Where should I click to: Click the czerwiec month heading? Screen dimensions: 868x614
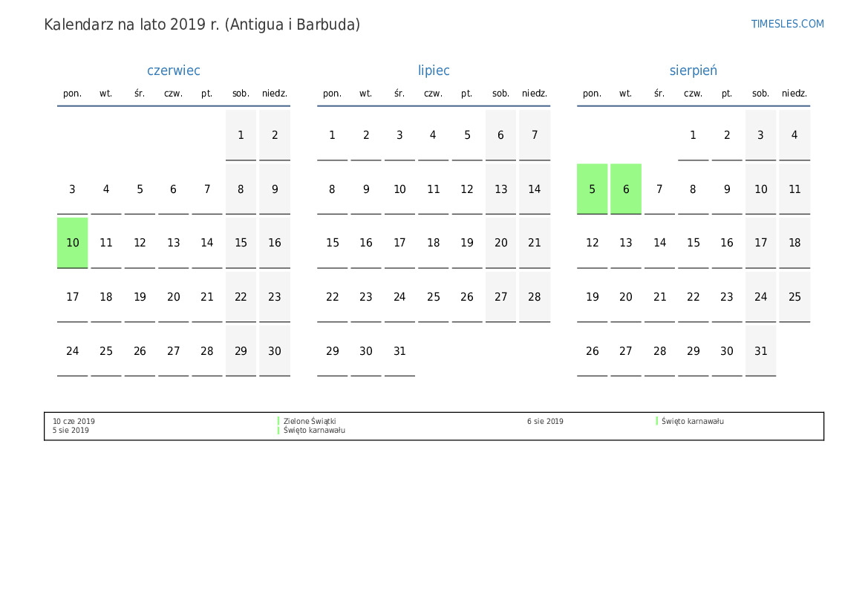click(174, 71)
